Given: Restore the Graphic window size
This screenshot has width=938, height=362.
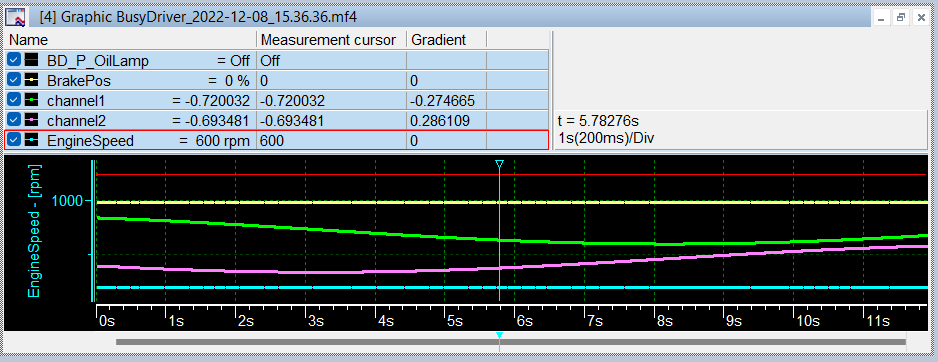Looking at the screenshot, I should pyautogui.click(x=900, y=18).
